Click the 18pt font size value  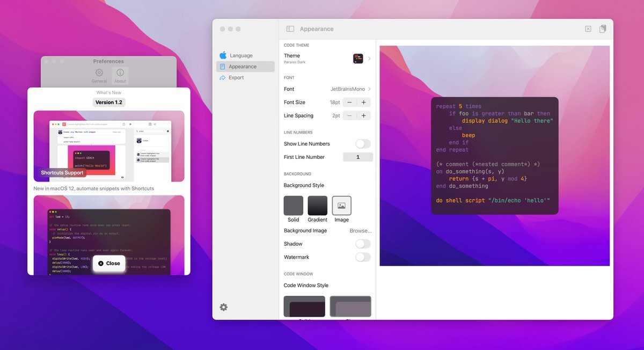tap(335, 103)
